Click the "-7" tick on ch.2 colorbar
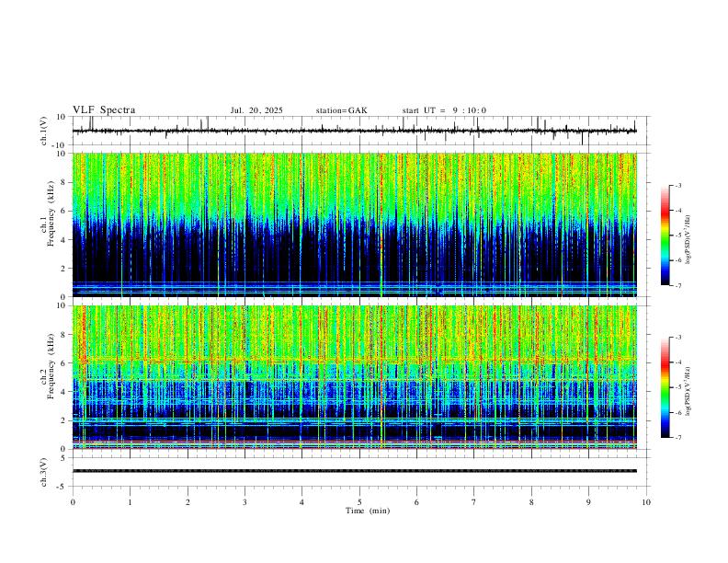This screenshot has width=728, height=563. [677, 438]
